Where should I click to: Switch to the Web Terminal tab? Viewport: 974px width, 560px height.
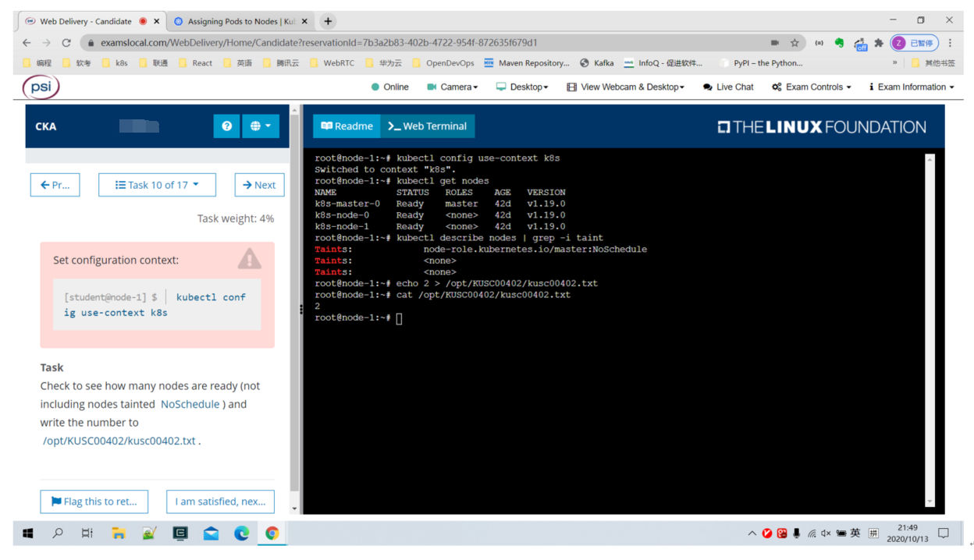point(428,126)
